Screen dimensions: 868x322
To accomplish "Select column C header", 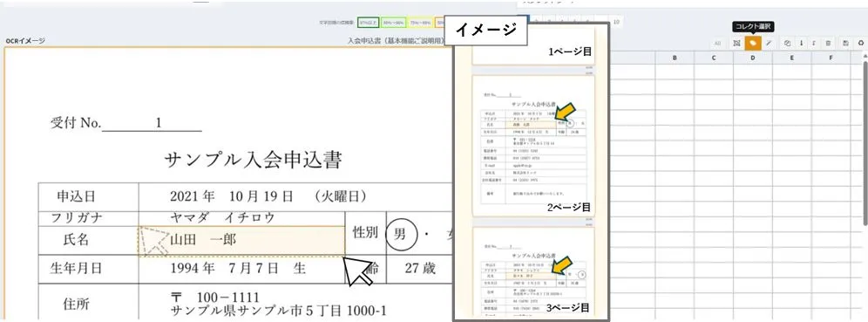I will point(714,57).
